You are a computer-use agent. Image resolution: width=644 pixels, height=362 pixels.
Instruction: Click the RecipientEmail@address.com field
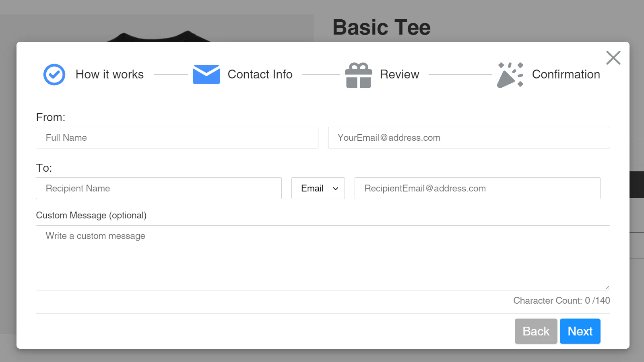click(477, 188)
